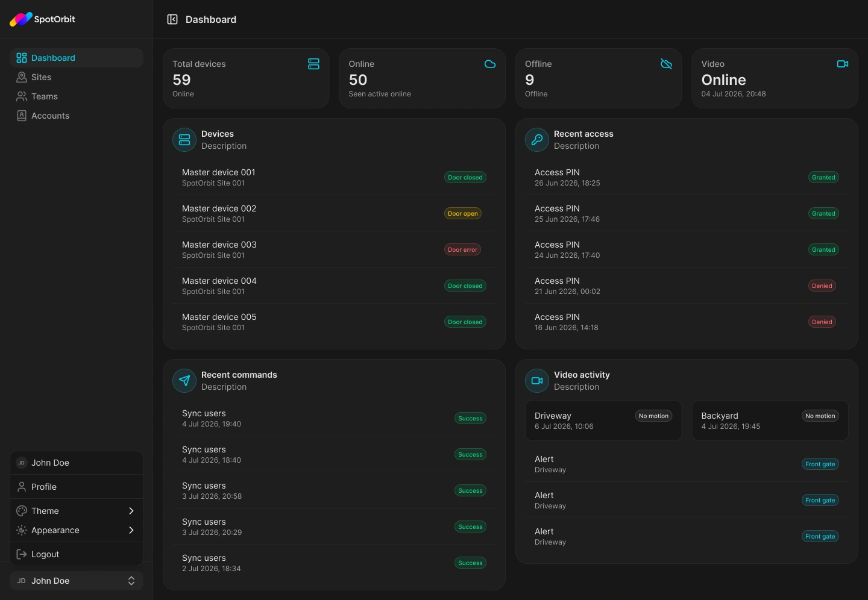Select Sync users at 4 Jul 19:40
Image resolution: width=868 pixels, height=600 pixels.
[334, 418]
